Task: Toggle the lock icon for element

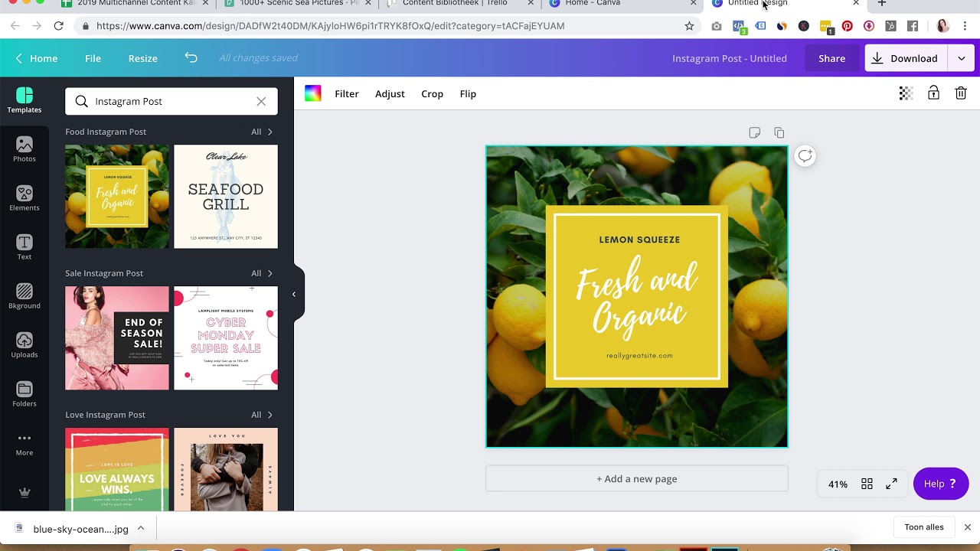Action: pyautogui.click(x=933, y=93)
